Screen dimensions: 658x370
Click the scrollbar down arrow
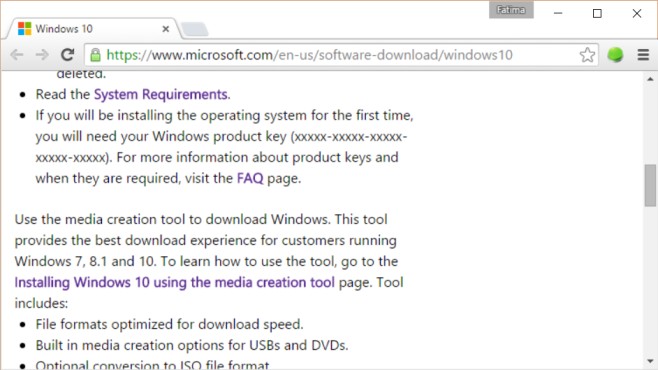point(650,361)
